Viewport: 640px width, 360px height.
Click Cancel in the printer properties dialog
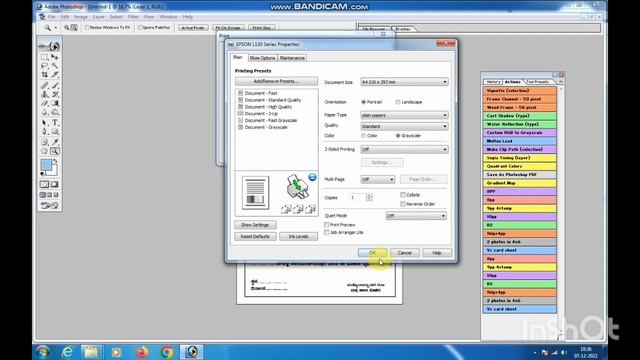(x=404, y=253)
